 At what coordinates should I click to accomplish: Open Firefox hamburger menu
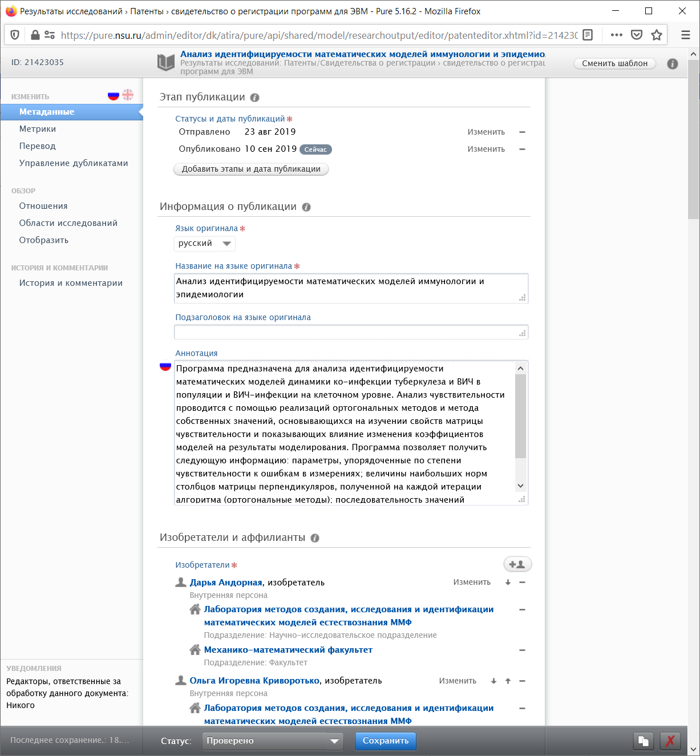click(686, 35)
